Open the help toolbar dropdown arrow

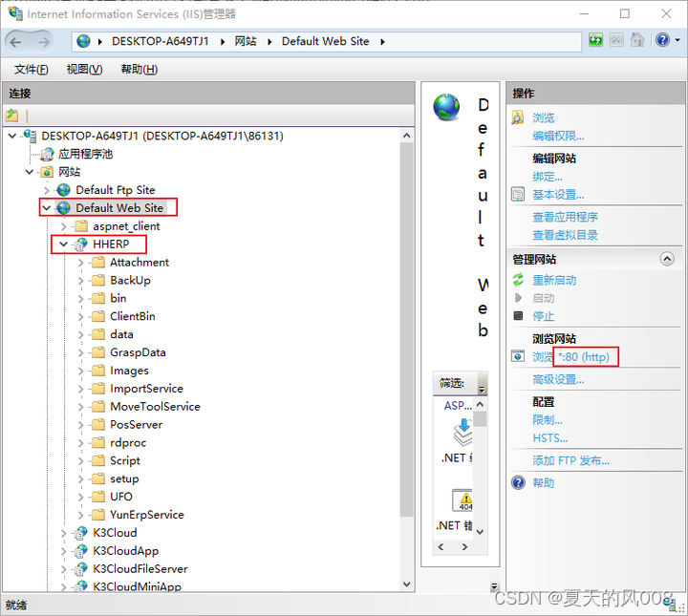677,40
